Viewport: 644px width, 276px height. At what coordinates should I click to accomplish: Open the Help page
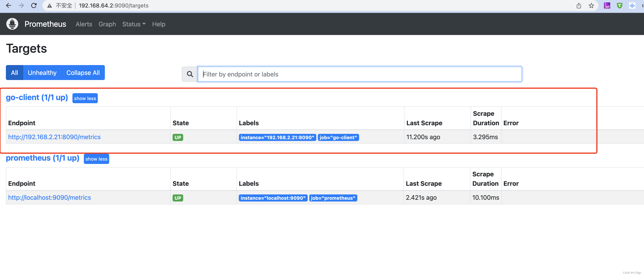click(x=158, y=24)
